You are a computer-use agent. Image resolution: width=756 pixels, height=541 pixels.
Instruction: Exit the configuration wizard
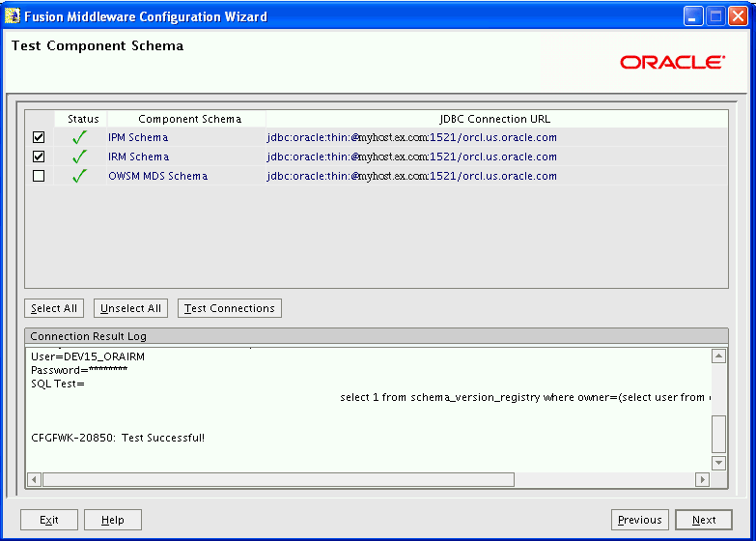point(48,520)
